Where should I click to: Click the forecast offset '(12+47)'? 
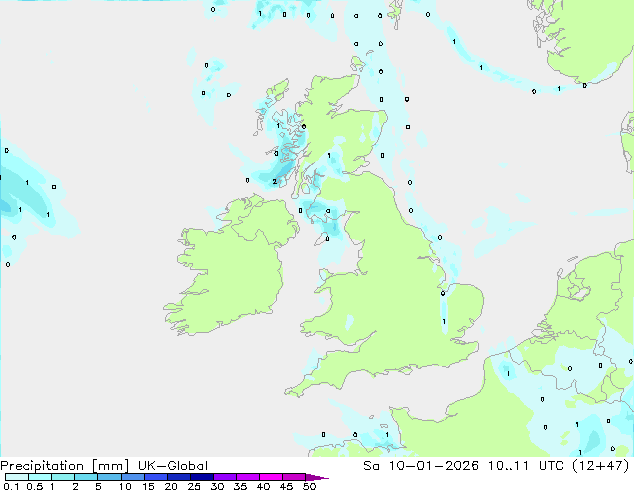[x=601, y=466]
